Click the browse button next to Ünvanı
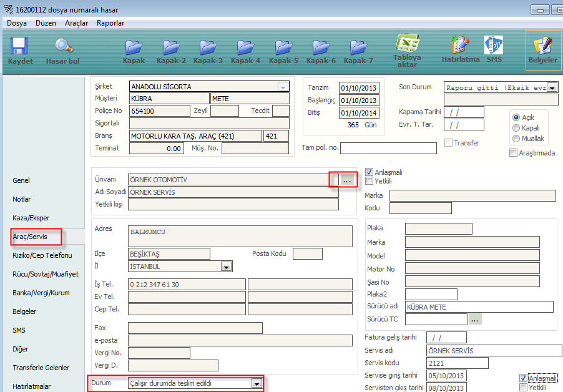Image resolution: width=563 pixels, height=392 pixels. (x=348, y=180)
